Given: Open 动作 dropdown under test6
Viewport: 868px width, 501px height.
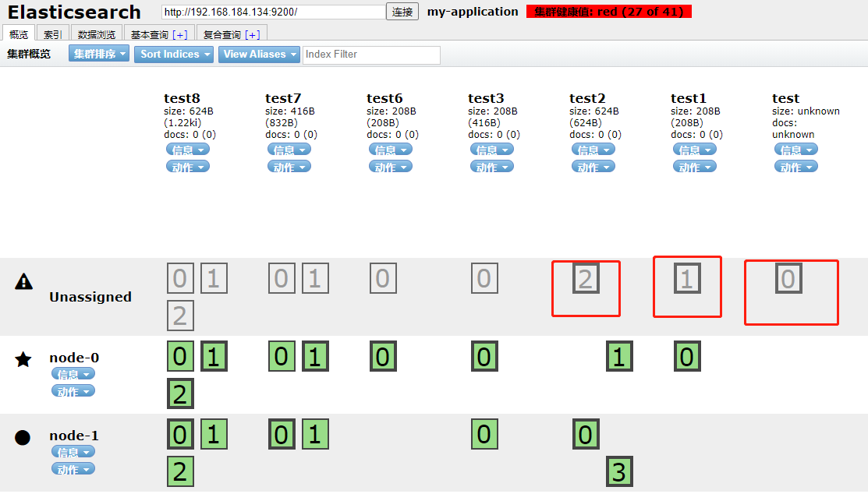Looking at the screenshot, I should click(x=390, y=167).
